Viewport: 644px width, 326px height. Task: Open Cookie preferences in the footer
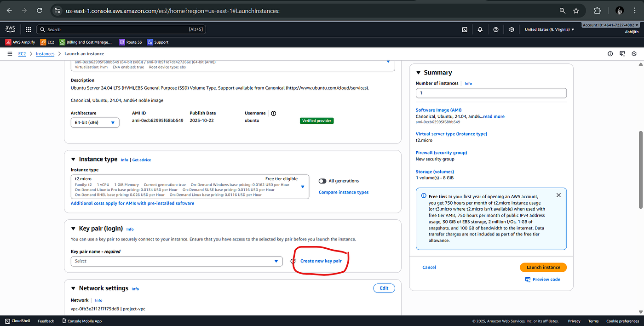[623, 321]
